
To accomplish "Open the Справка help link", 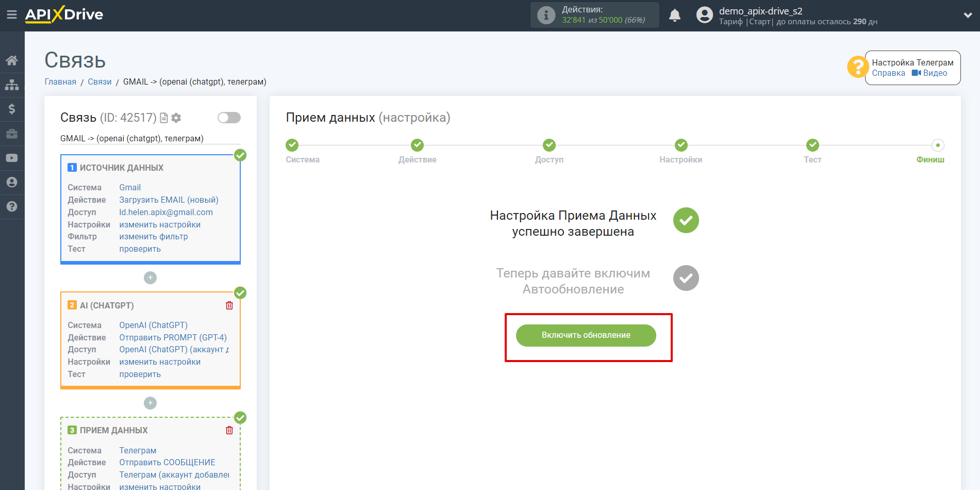I will (888, 73).
